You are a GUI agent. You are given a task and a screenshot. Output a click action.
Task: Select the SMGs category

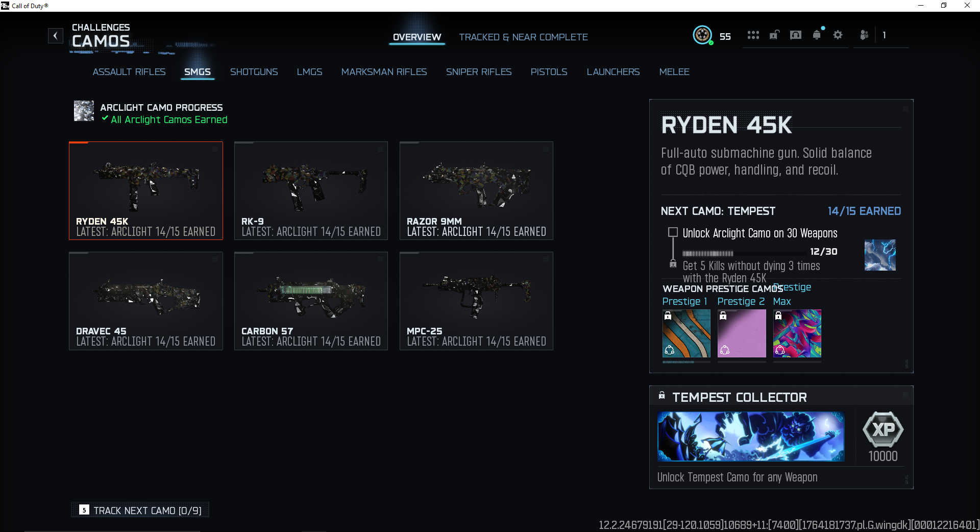click(x=198, y=72)
